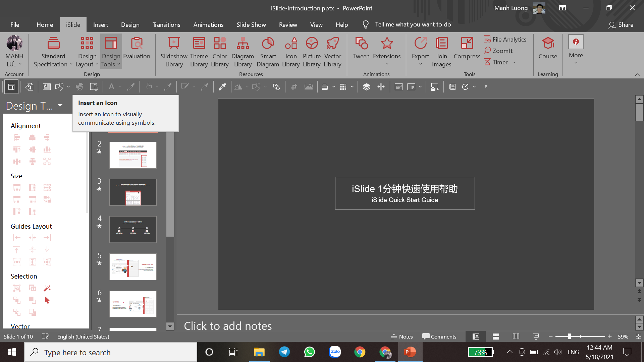
Task: Toggle the Design Tools button
Action: tap(111, 52)
